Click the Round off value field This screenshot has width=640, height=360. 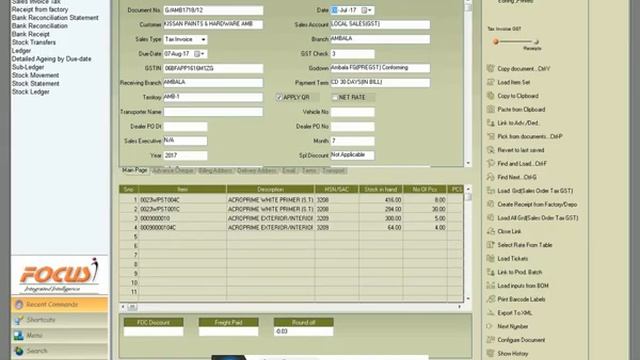click(304, 331)
